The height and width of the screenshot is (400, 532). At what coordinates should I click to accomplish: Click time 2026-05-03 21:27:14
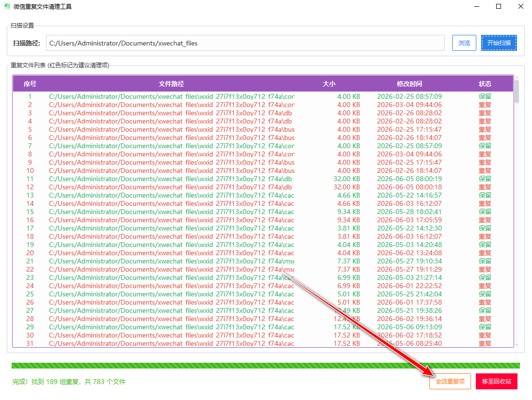click(409, 277)
